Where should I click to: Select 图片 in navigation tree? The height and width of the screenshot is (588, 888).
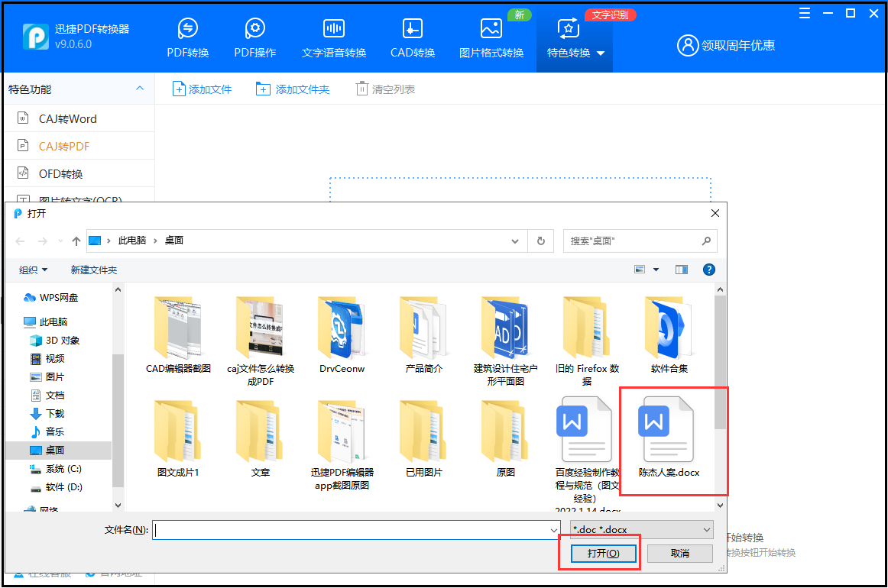tap(48, 377)
